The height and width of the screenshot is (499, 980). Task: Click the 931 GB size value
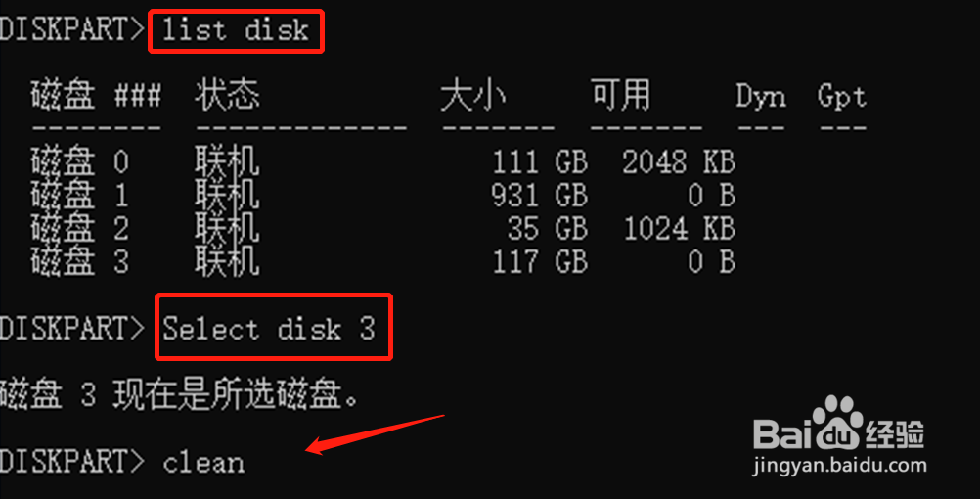[539, 195]
